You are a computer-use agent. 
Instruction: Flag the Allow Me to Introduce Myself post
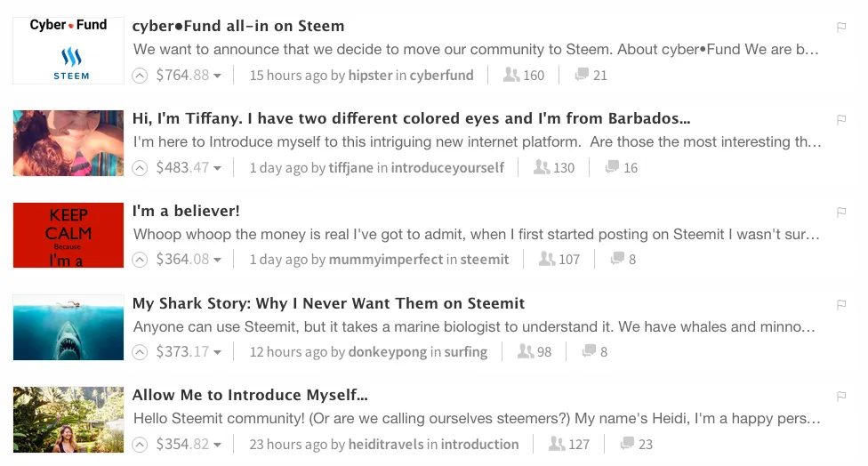point(841,396)
